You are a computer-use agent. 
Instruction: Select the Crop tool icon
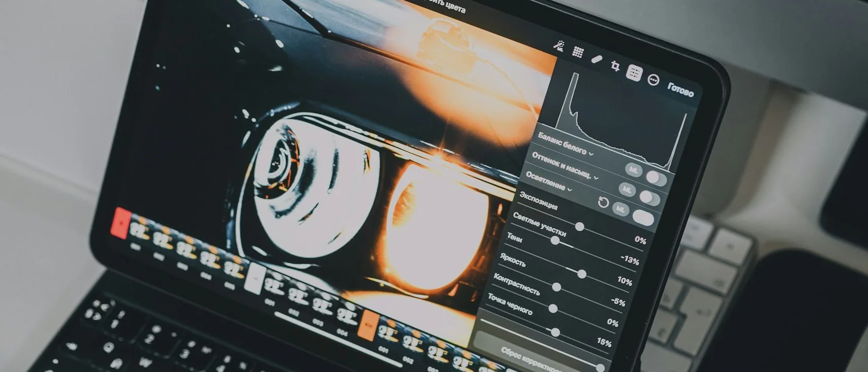click(615, 66)
